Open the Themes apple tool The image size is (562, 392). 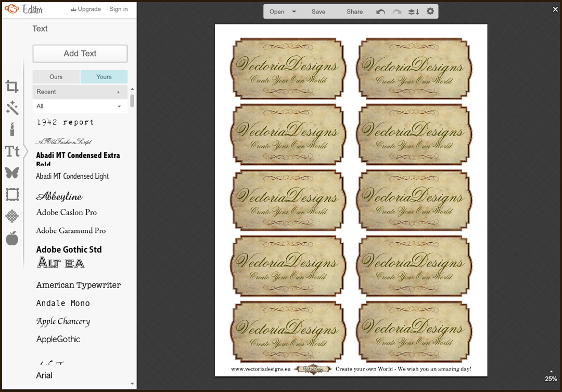pyautogui.click(x=12, y=238)
